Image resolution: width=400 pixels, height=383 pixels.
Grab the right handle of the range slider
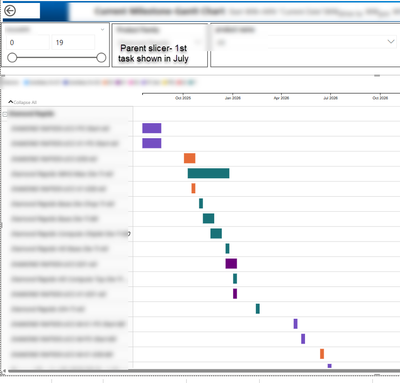[x=101, y=58]
